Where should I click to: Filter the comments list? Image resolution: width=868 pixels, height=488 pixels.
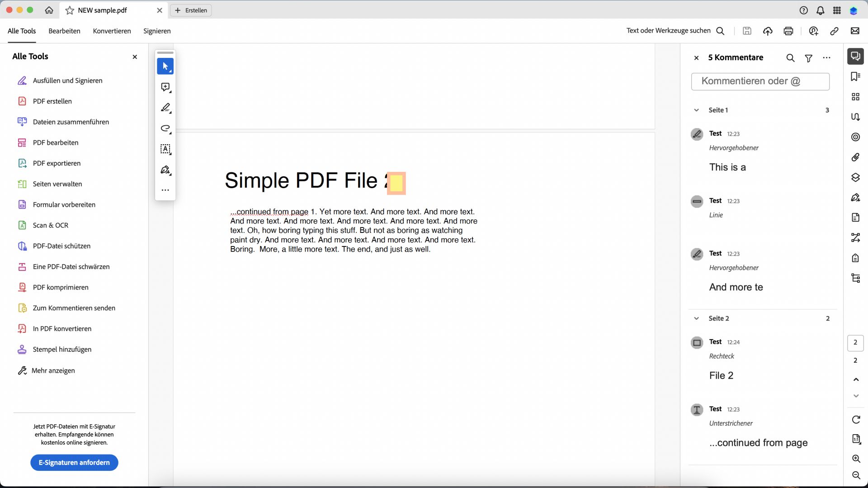pos(808,58)
